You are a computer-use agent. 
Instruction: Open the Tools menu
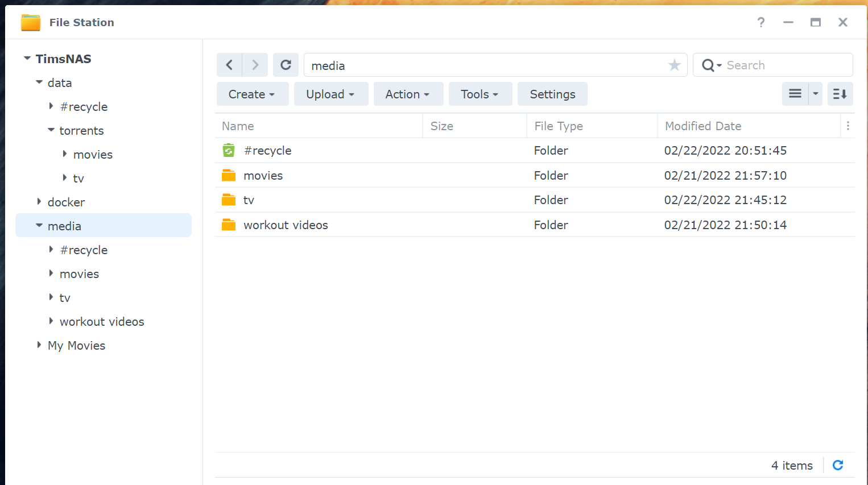480,93
